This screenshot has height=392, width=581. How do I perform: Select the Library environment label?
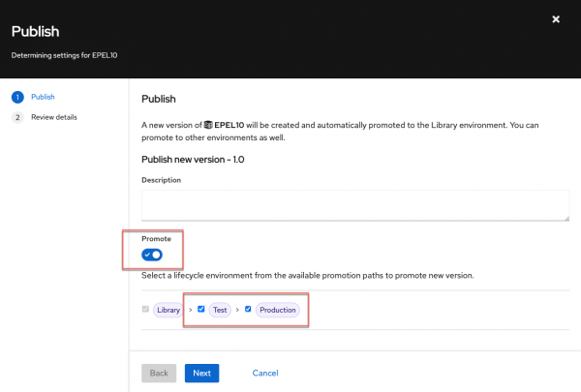[168, 310]
